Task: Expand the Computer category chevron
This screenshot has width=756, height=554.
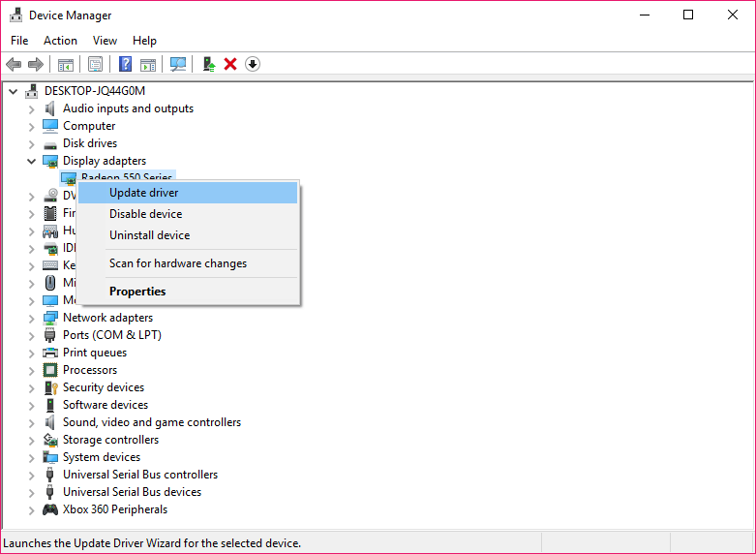Action: pyautogui.click(x=31, y=127)
